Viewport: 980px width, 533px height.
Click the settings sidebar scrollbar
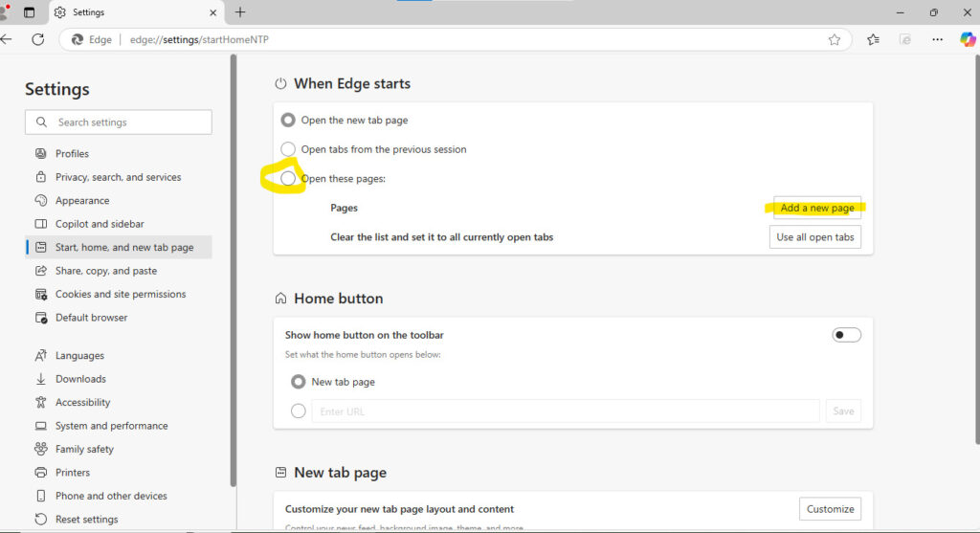click(x=234, y=270)
